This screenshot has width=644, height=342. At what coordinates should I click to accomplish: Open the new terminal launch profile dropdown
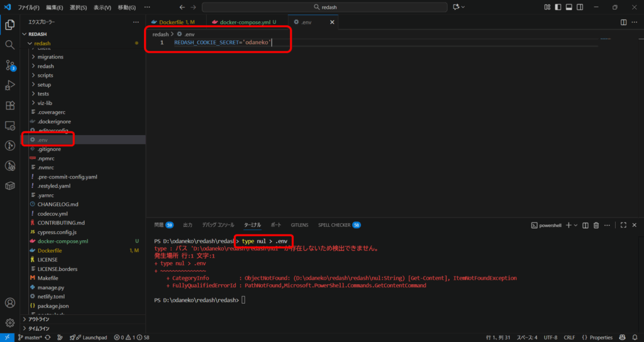[x=575, y=225]
